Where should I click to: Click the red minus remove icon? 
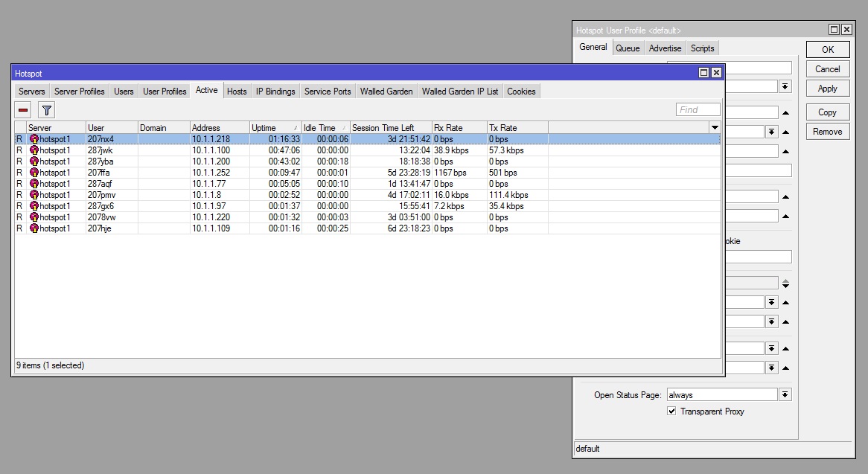pos(22,109)
